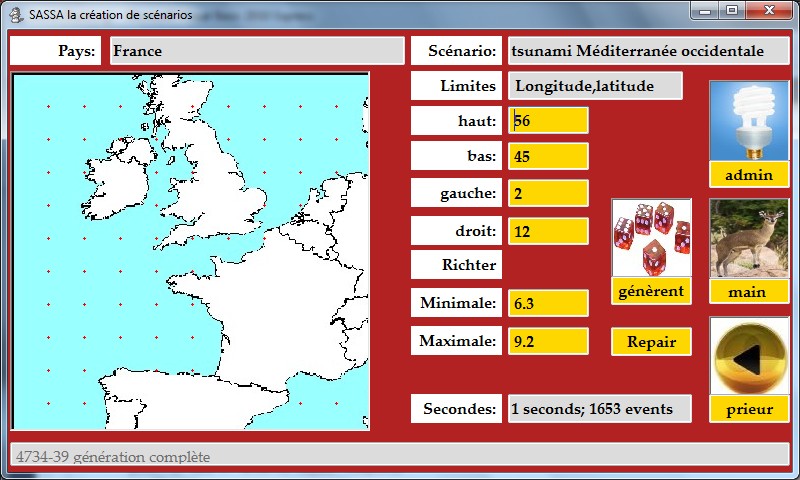Open the Scénario field with tsunami Méditerranée
The height and width of the screenshot is (480, 800).
click(648, 51)
